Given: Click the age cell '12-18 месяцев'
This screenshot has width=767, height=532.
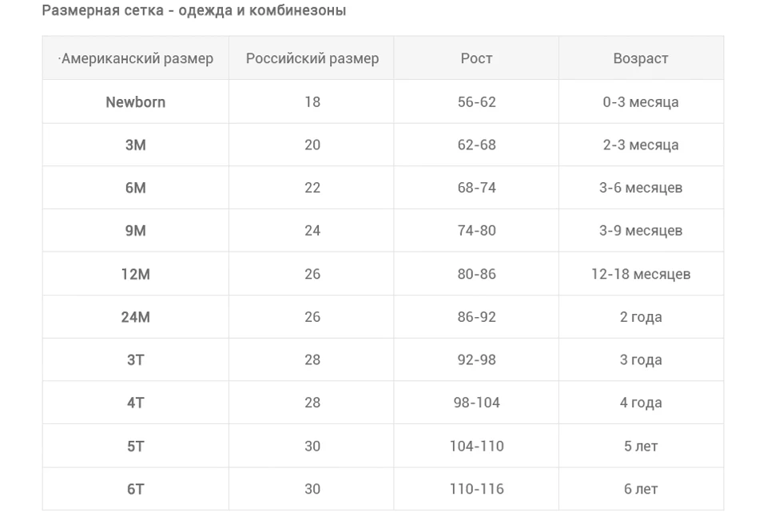Looking at the screenshot, I should pyautogui.click(x=641, y=274).
